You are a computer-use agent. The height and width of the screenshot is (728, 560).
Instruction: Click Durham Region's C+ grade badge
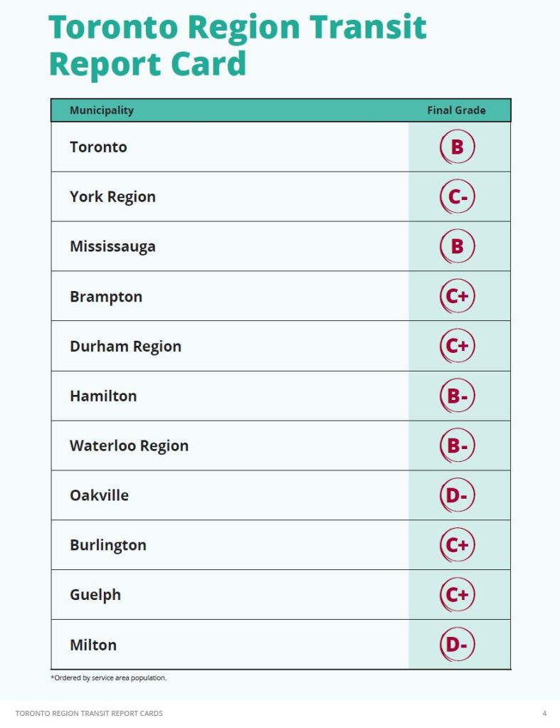tap(457, 347)
